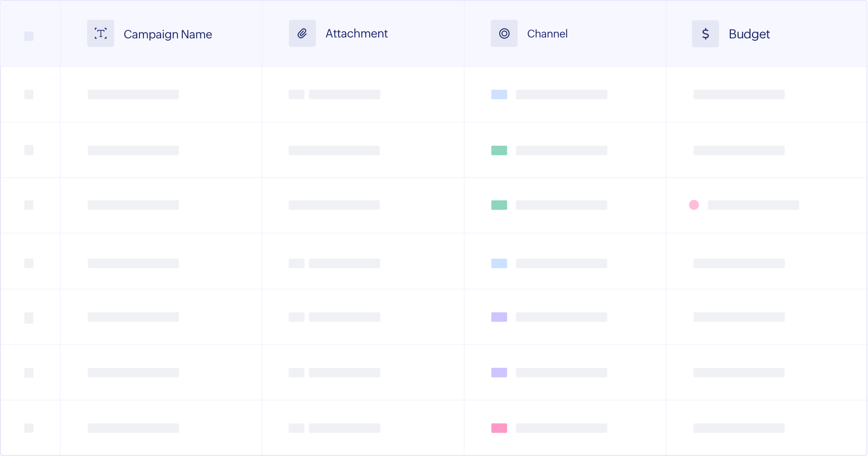Click the purple channel tag in fifth row

coord(499,317)
